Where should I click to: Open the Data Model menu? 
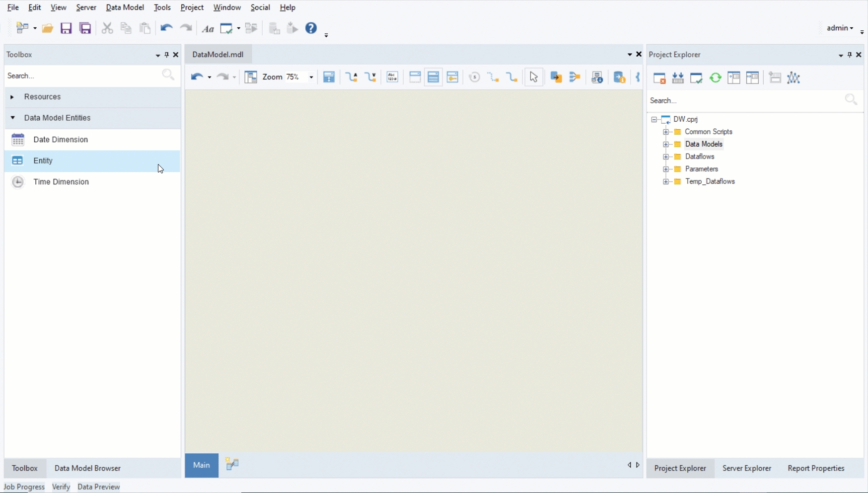[x=125, y=7]
